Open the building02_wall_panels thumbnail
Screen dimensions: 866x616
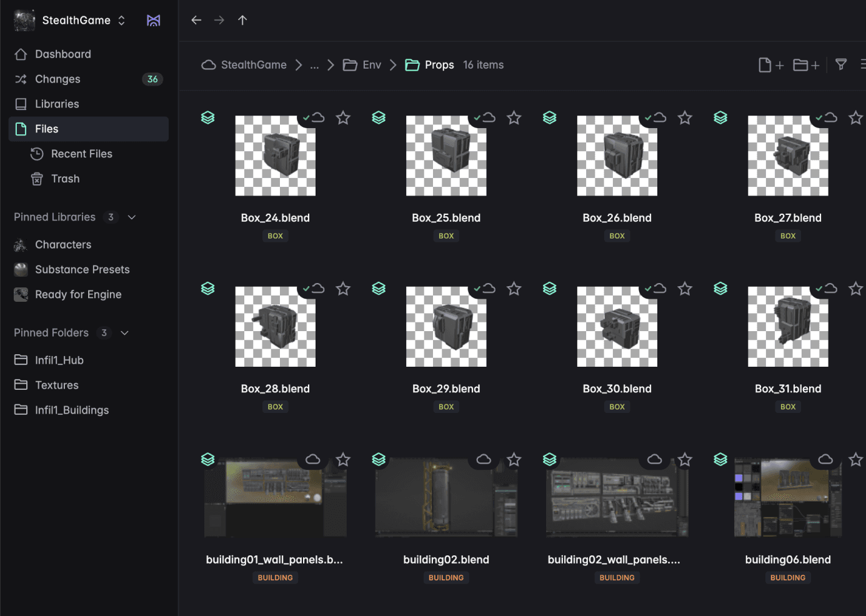(x=617, y=497)
